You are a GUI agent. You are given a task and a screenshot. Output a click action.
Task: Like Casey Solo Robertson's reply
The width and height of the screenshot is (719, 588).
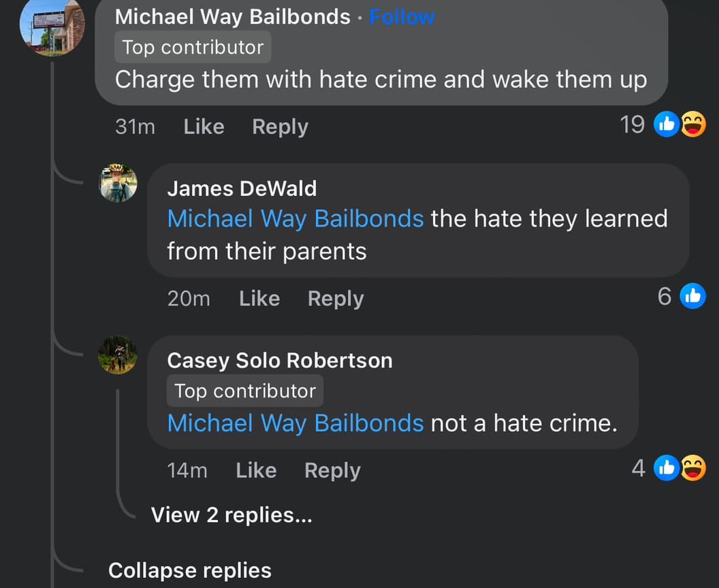256,470
